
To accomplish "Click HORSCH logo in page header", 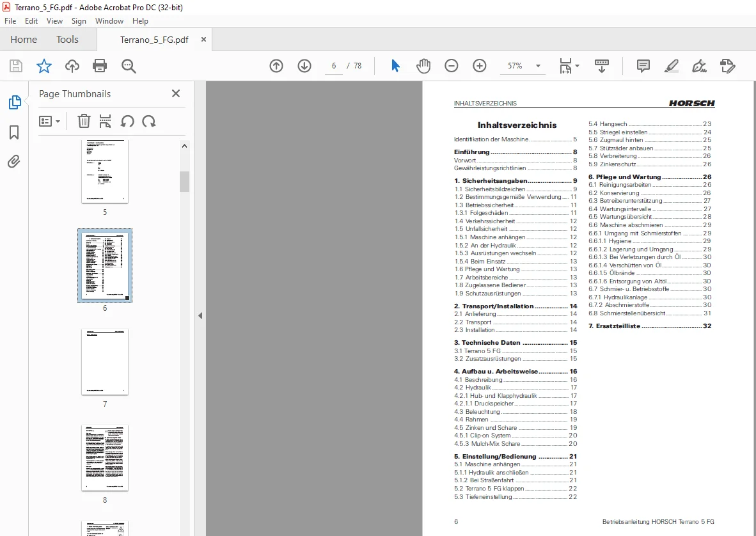I will 691,103.
